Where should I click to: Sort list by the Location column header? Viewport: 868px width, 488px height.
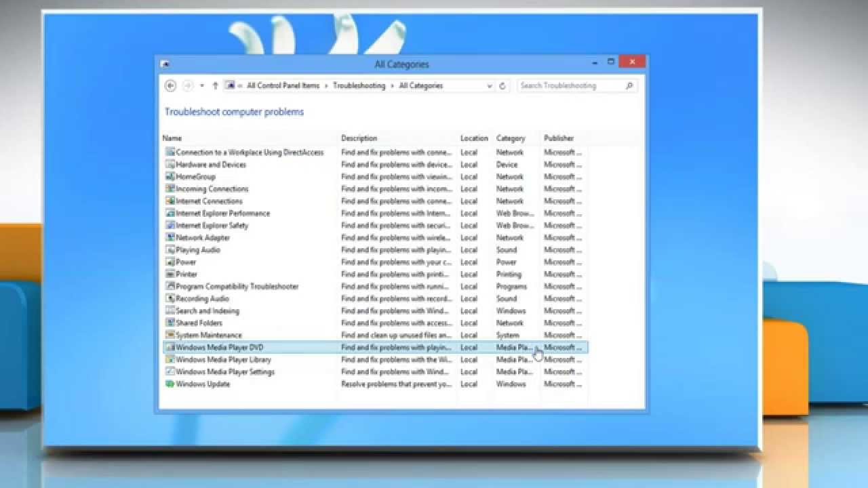point(475,138)
